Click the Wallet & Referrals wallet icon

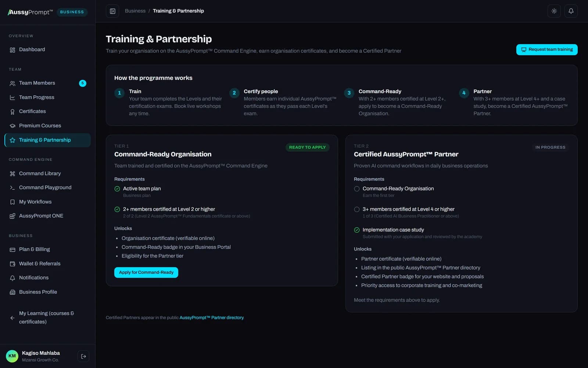12,264
